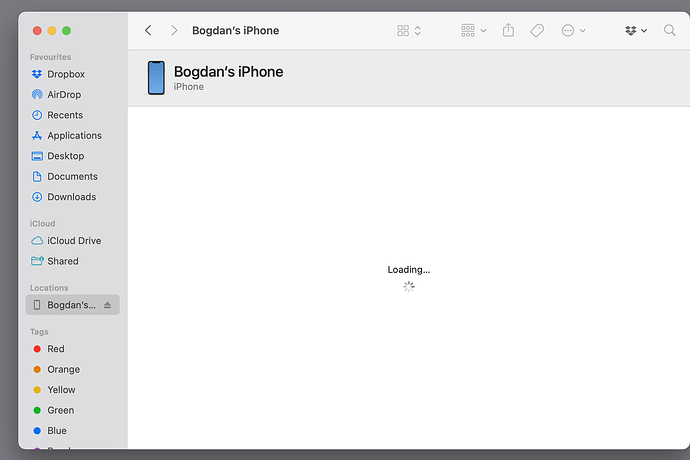Filter by the Red tag
The image size is (690, 460).
(x=73, y=349)
